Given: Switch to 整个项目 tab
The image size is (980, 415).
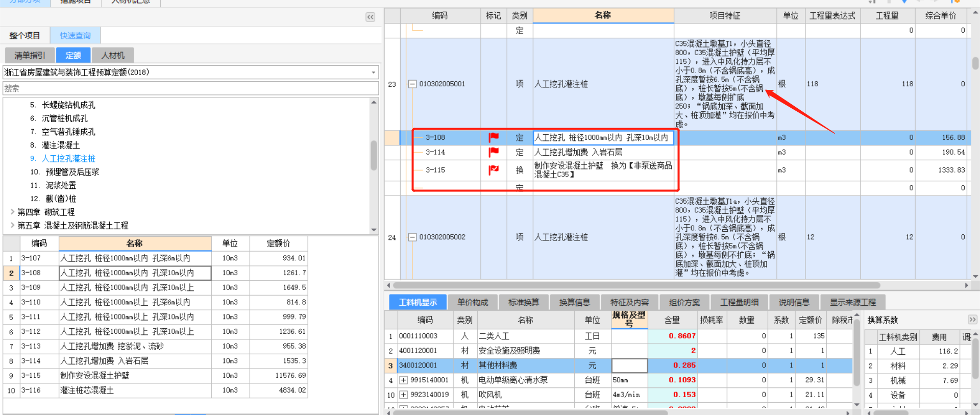Looking at the screenshot, I should [x=24, y=36].
